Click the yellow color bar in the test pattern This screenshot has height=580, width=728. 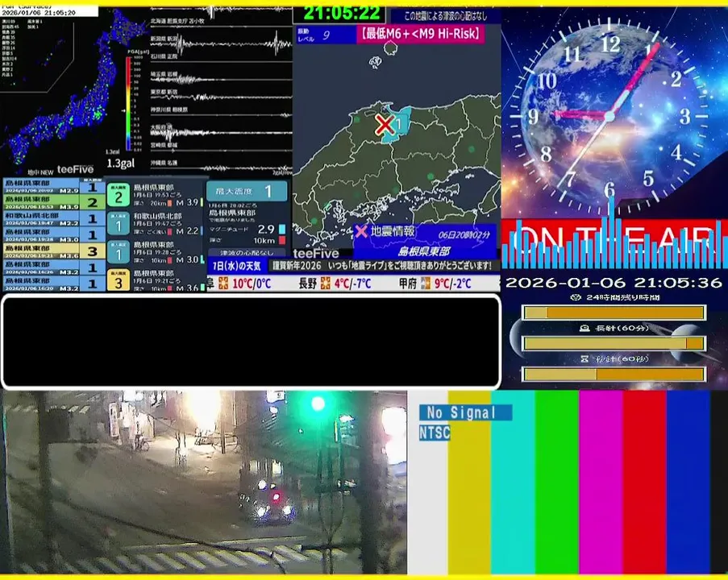coord(469,483)
